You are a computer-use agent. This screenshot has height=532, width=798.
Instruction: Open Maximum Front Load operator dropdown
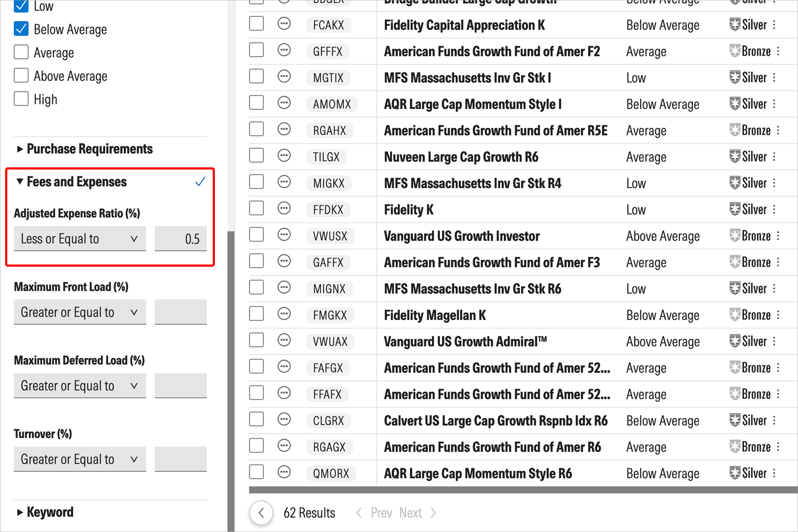80,312
